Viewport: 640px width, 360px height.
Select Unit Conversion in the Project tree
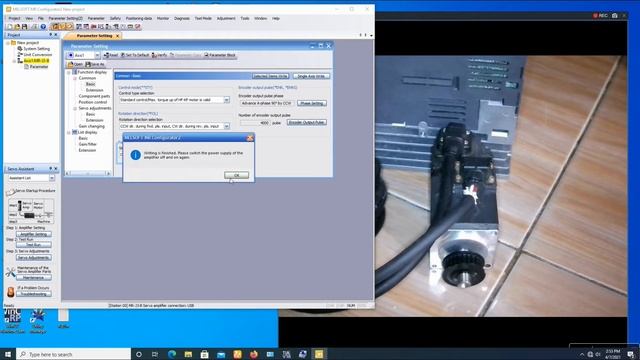[38, 55]
